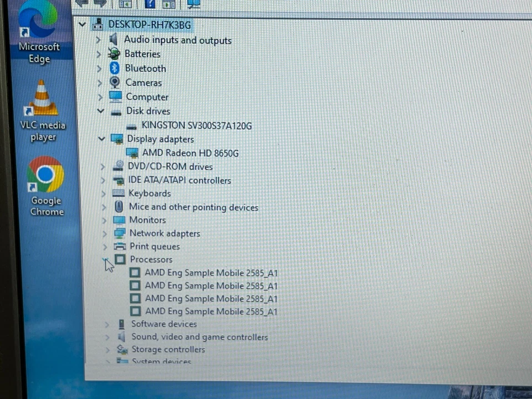This screenshot has width=532, height=399.
Task: Click Scan for hardware changes icon
Action: pos(193,4)
